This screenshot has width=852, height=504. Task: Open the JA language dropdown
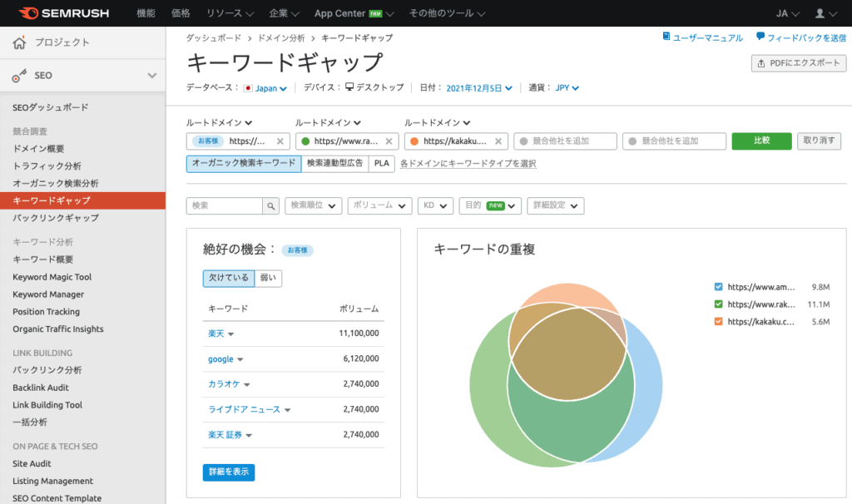(x=787, y=13)
